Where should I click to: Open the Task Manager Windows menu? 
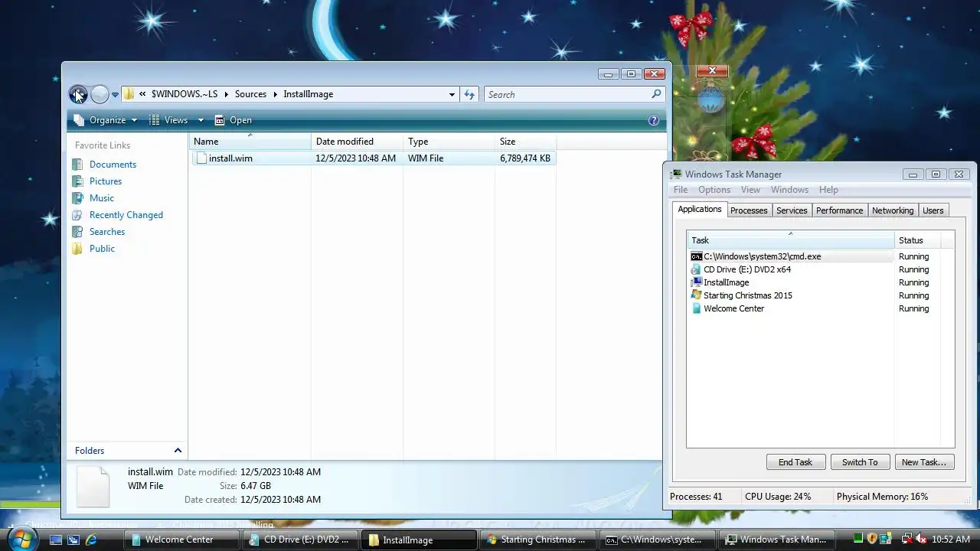tap(789, 190)
